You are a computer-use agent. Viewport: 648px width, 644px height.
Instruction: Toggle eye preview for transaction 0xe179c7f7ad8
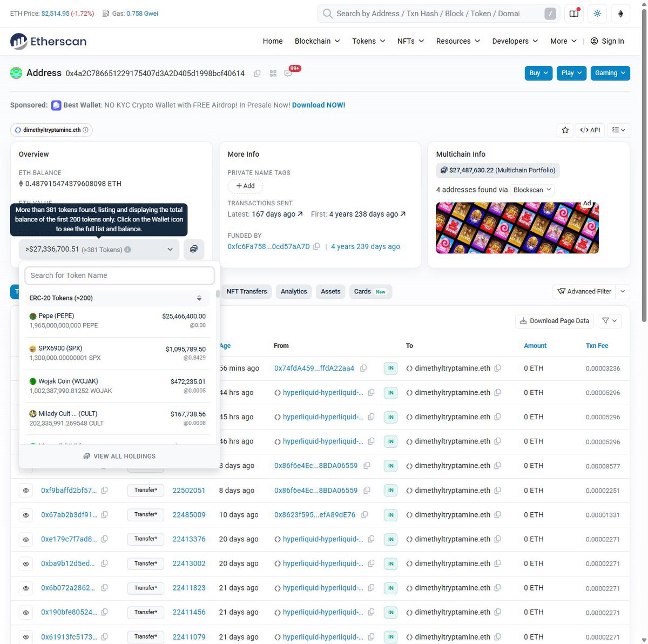tap(25, 539)
